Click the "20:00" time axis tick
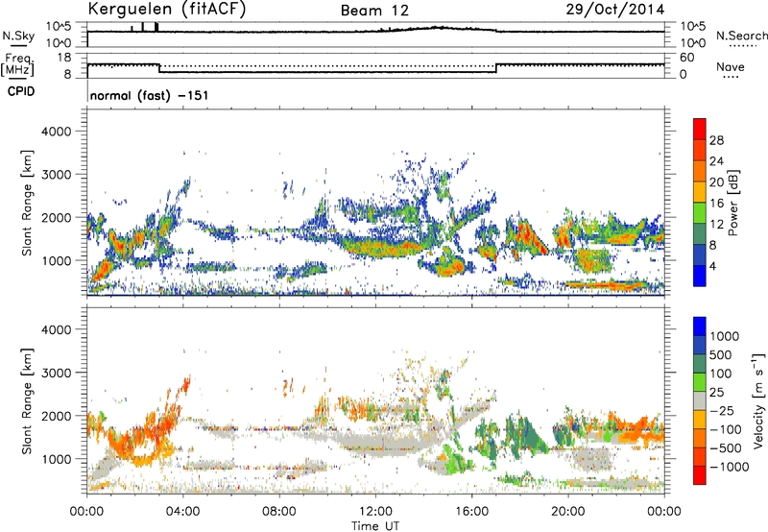This screenshot has height=532, width=768. (568, 512)
